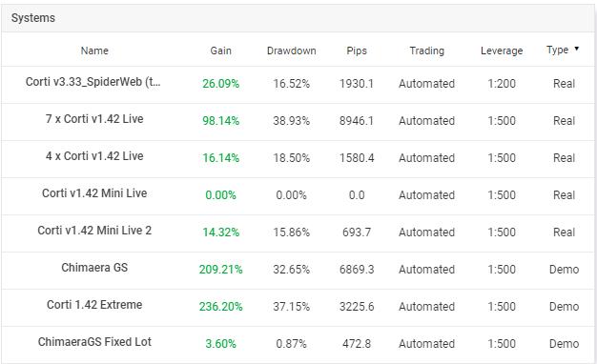Click the 1:200 leverage cell
This screenshot has height=364, width=597.
click(502, 84)
